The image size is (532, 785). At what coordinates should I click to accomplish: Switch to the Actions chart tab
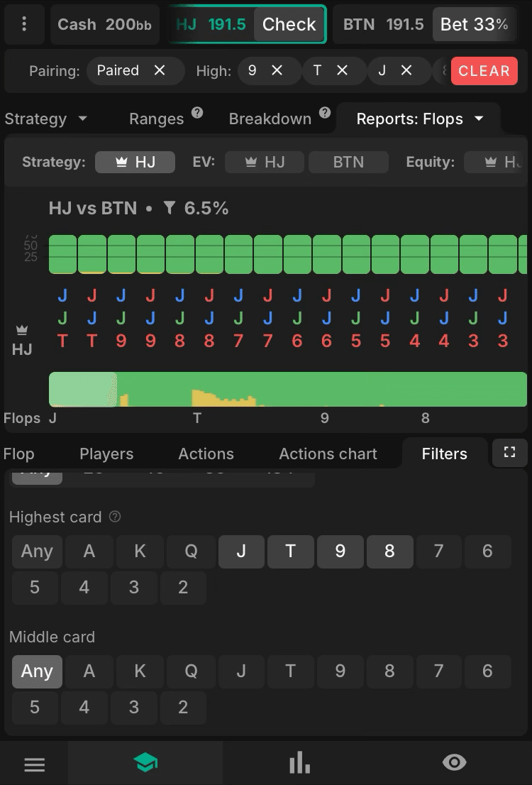(328, 454)
